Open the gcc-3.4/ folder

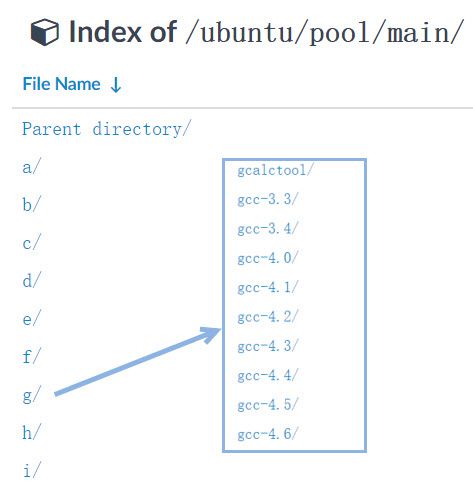pyautogui.click(x=268, y=229)
